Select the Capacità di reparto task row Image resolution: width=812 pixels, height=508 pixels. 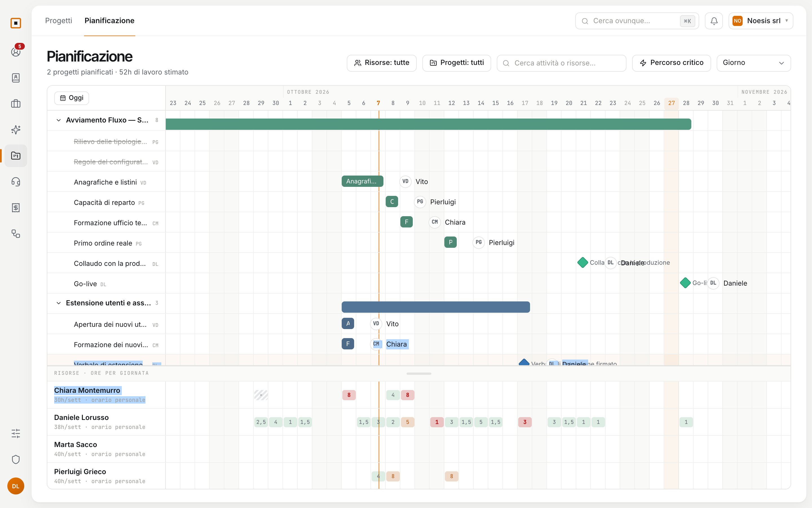pyautogui.click(x=106, y=202)
